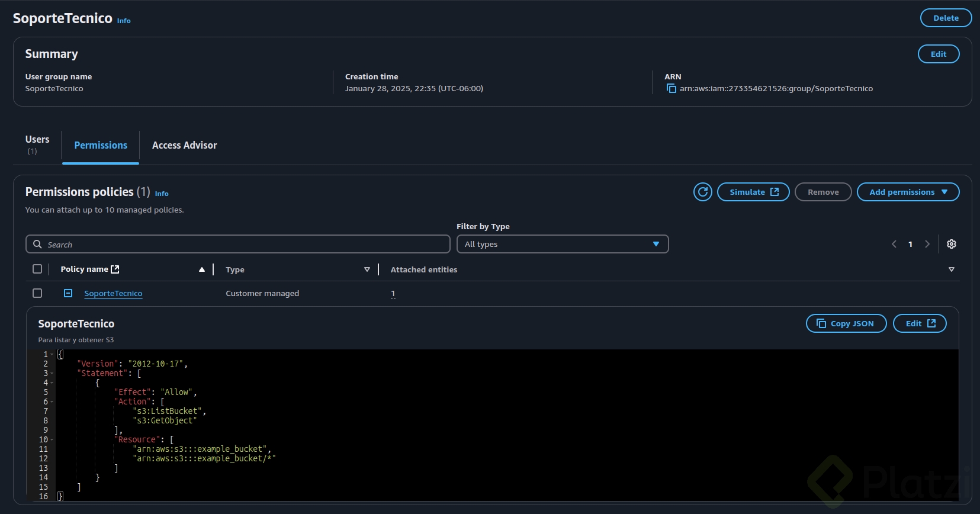
Task: Open the table preferences gear icon
Action: (952, 244)
